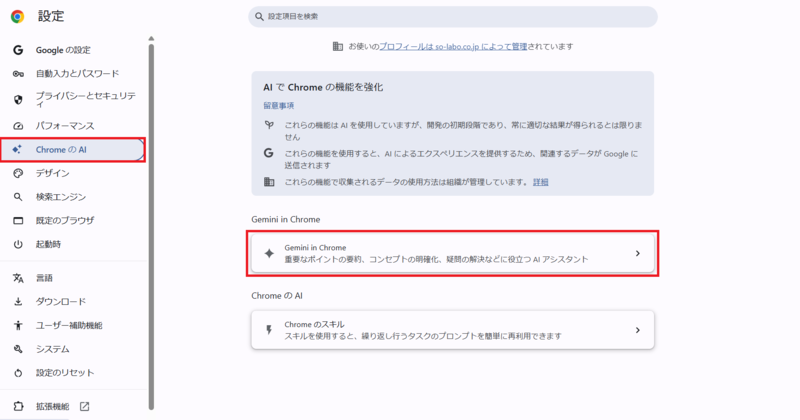Viewport: 800px width, 420px height.
Task: Click the power icon for 起動時
Action: click(18, 244)
